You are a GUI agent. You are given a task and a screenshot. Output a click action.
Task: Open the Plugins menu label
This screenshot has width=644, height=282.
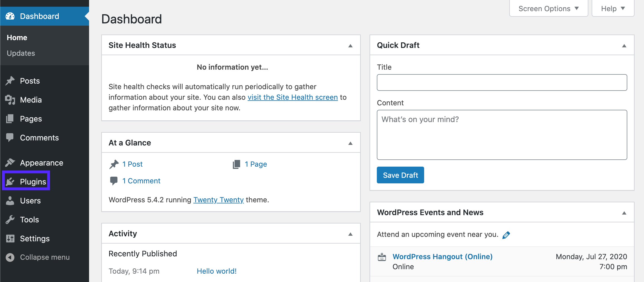coord(33,182)
